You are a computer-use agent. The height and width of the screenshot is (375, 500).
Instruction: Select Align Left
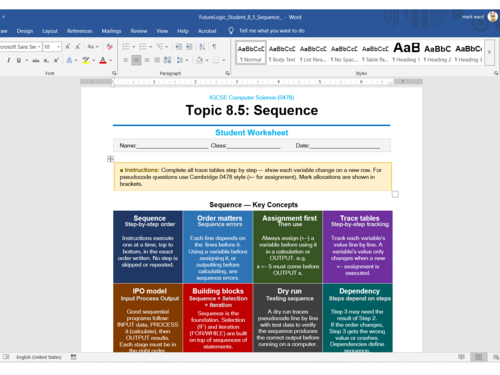[126, 60]
